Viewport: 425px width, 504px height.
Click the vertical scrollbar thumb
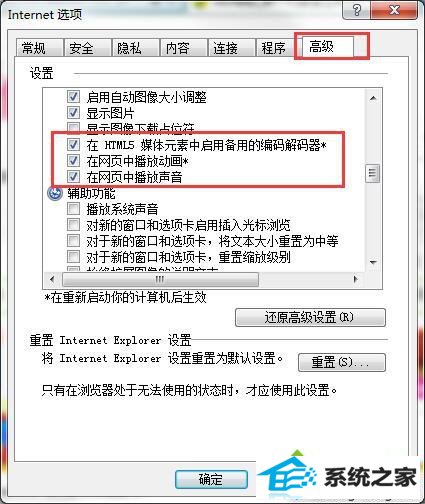pos(373,173)
